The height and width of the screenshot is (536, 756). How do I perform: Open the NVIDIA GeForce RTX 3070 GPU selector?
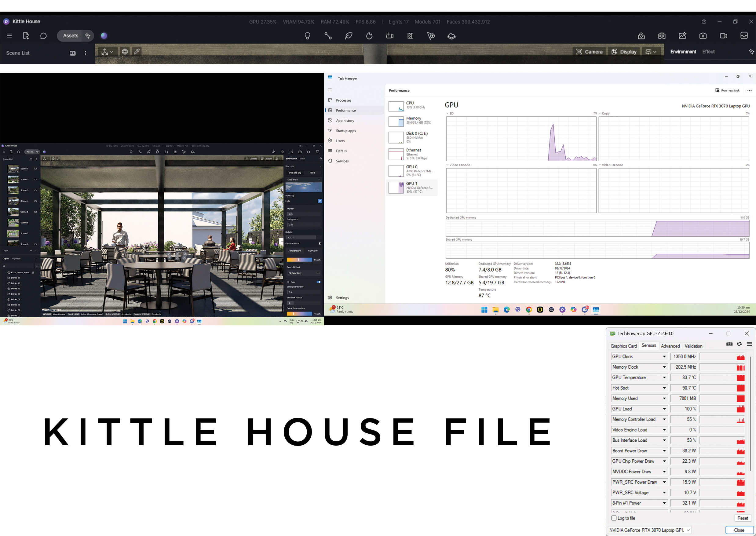coord(649,530)
